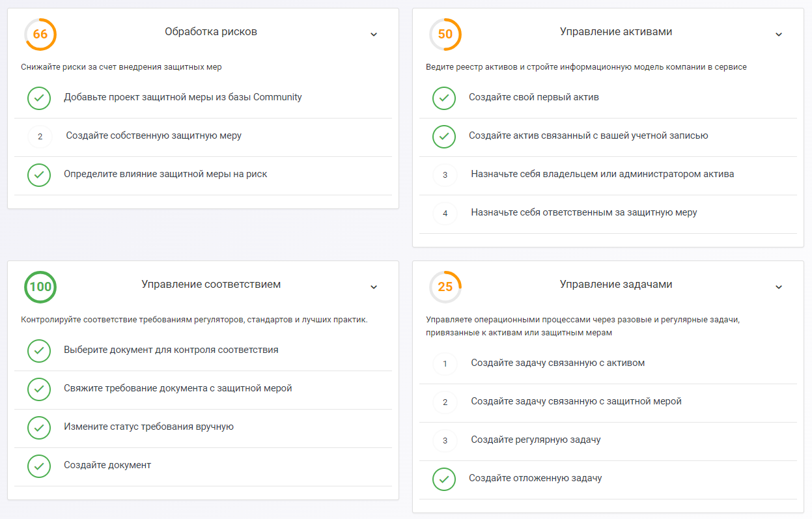The image size is (812, 519).
Task: Click step 3 icon beside regular task item
Action: tap(445, 440)
